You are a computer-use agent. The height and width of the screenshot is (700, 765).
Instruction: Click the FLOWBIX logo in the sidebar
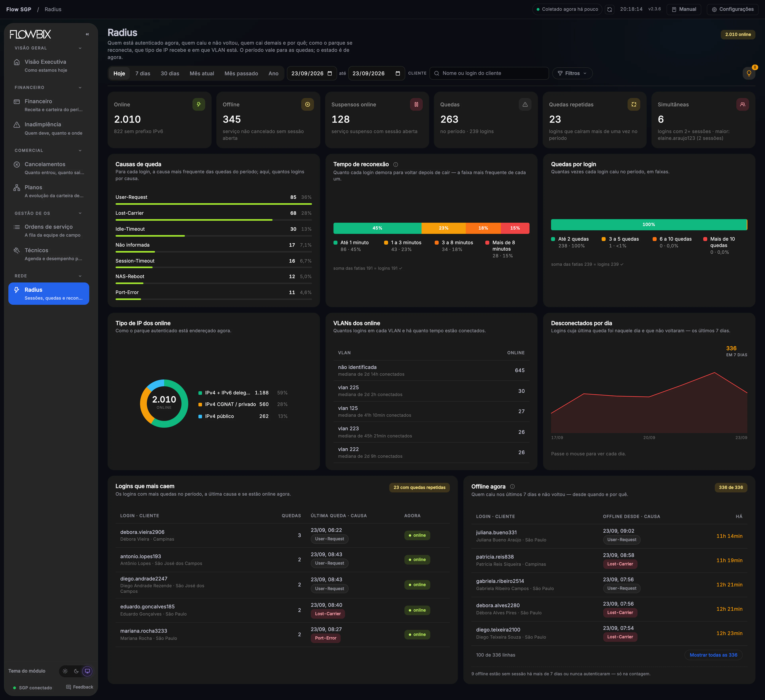(30, 34)
